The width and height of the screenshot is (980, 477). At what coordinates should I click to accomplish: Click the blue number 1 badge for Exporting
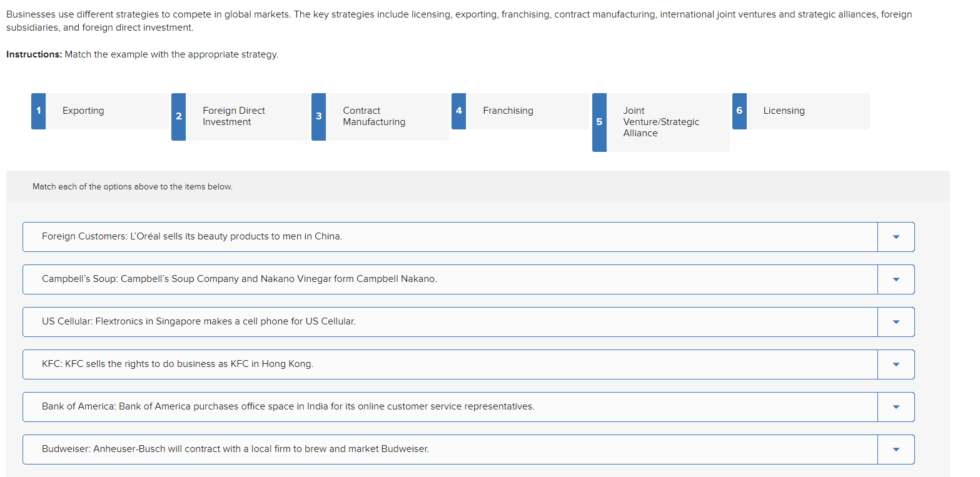pyautogui.click(x=38, y=111)
